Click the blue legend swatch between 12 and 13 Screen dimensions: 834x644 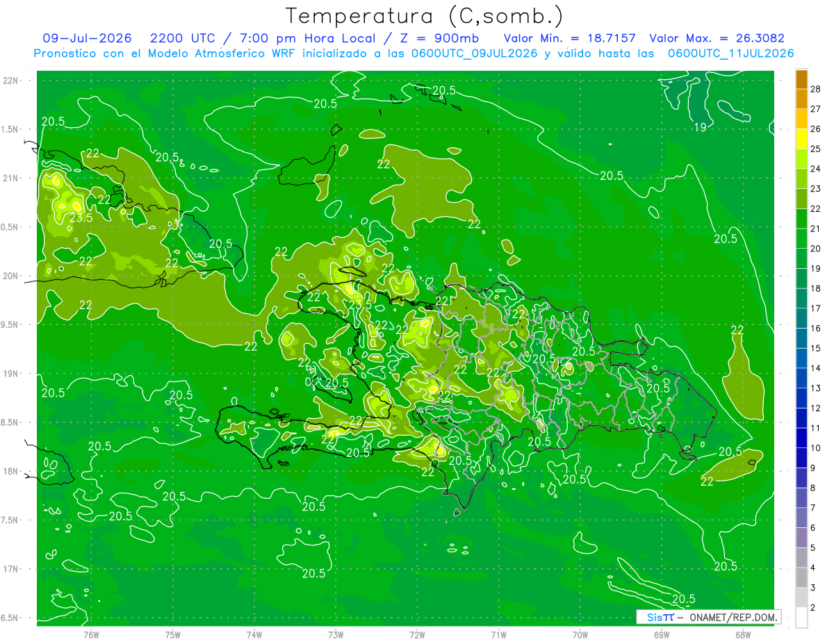coord(801,398)
